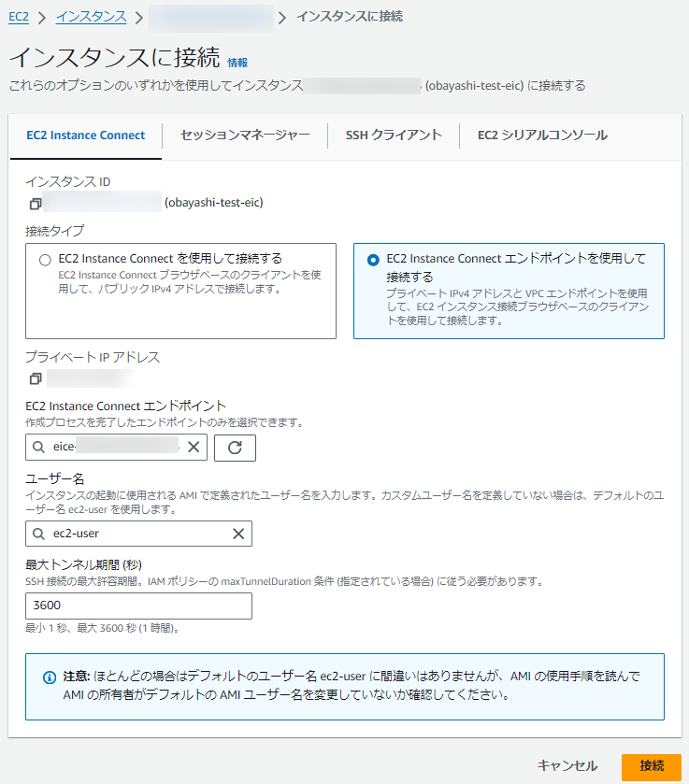Clear the eice endpoint selection with X
689x784 pixels.
click(194, 447)
